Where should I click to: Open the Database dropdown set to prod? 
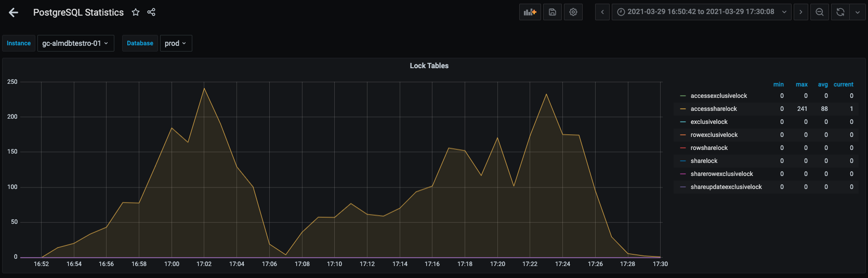[176, 43]
